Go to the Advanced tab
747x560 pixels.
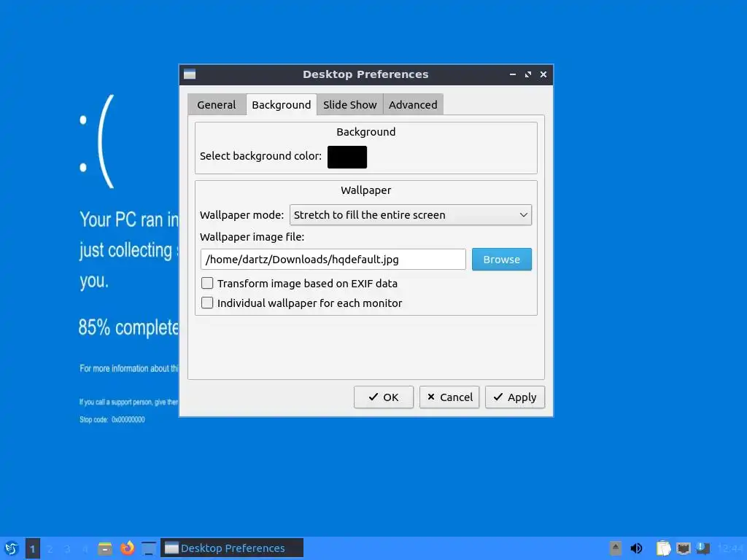[413, 105]
